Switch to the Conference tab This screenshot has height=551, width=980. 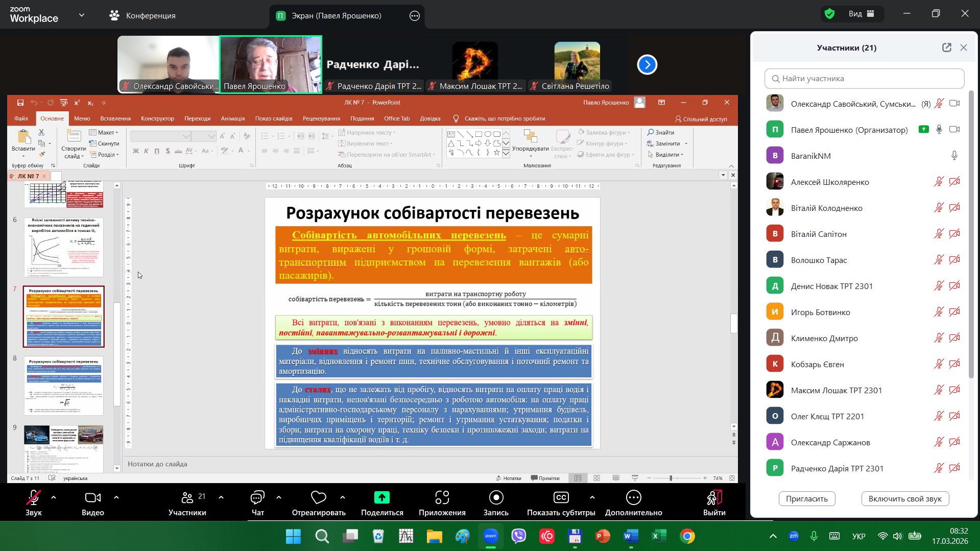pos(143,16)
